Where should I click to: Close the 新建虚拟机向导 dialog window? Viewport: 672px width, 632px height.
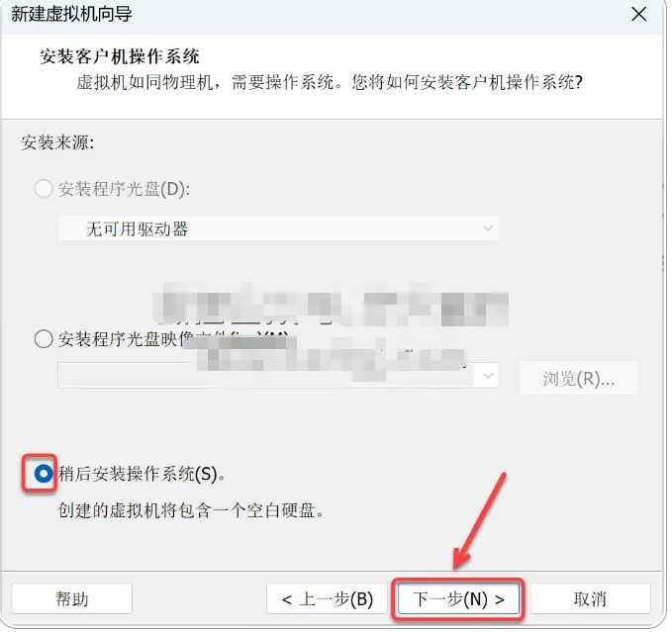click(x=638, y=14)
